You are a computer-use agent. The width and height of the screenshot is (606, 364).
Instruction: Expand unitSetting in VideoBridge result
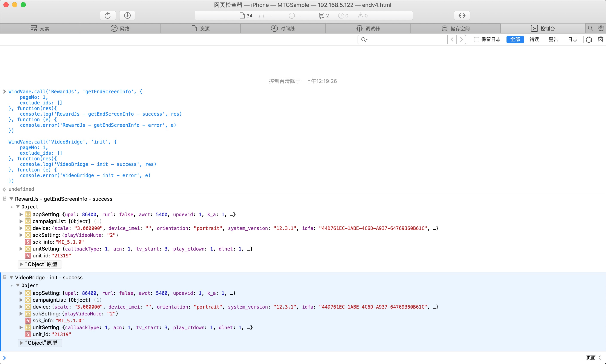click(x=21, y=327)
